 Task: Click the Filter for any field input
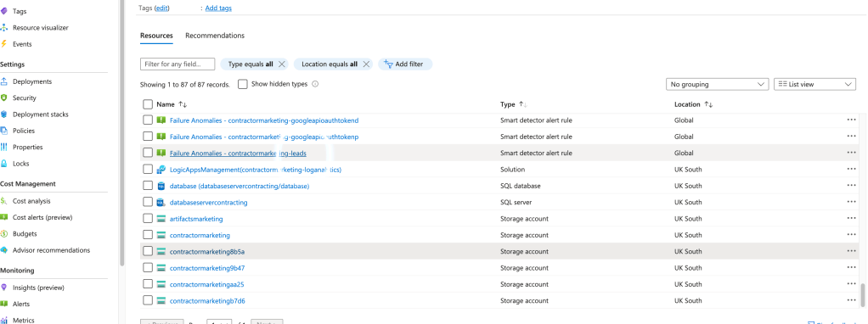coord(178,64)
